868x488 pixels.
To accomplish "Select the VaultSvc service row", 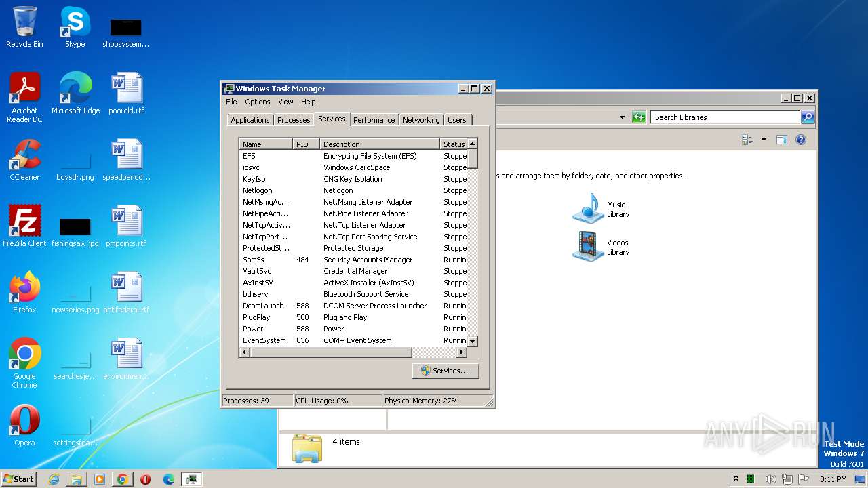I will 353,271.
